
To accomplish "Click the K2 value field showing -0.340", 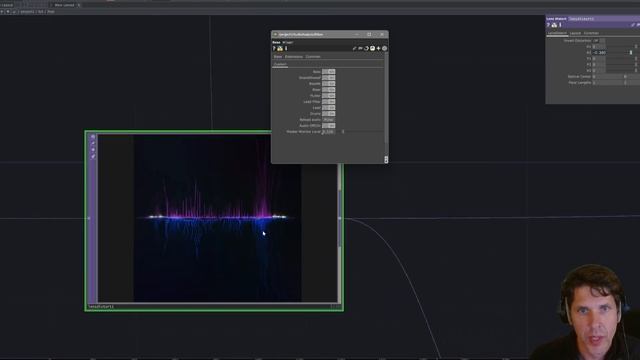I will (599, 53).
